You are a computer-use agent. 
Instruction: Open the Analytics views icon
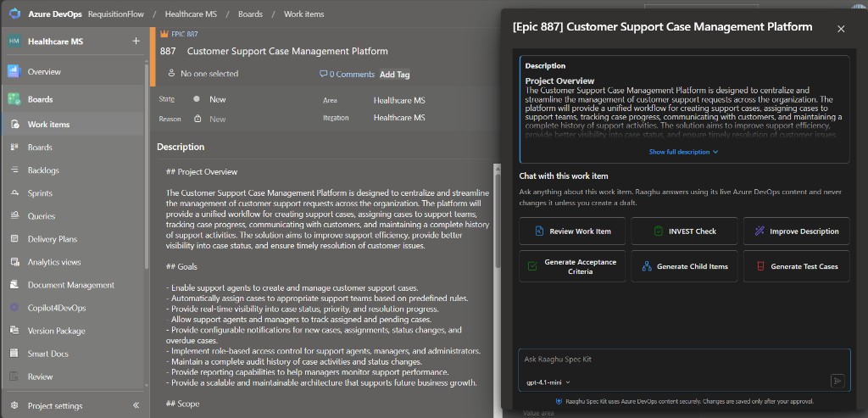[15, 262]
